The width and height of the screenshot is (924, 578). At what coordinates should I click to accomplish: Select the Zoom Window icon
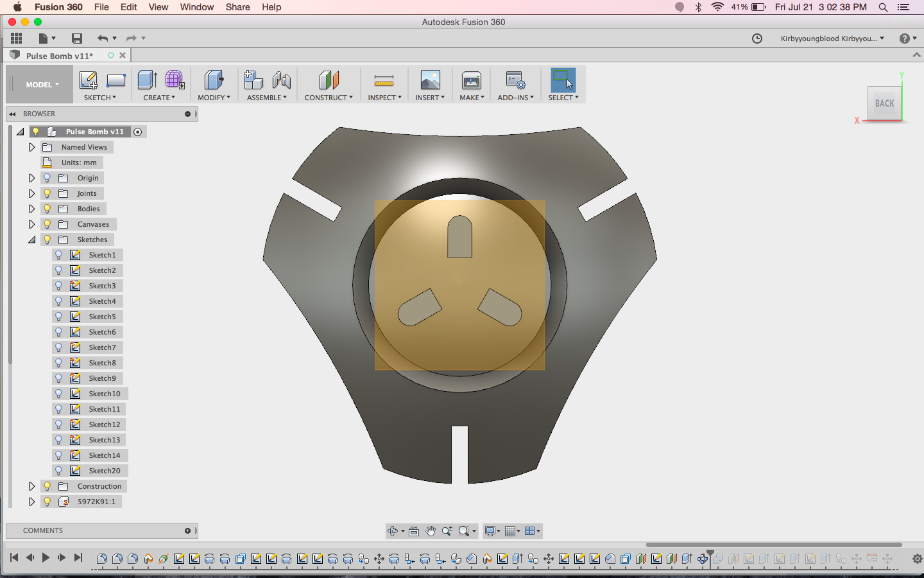point(464,531)
